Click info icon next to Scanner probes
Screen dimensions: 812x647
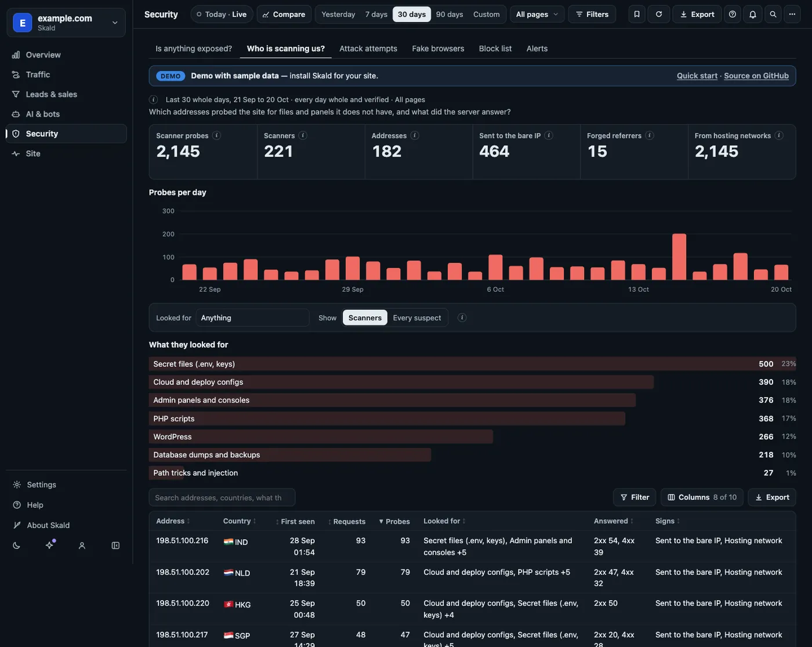(216, 135)
